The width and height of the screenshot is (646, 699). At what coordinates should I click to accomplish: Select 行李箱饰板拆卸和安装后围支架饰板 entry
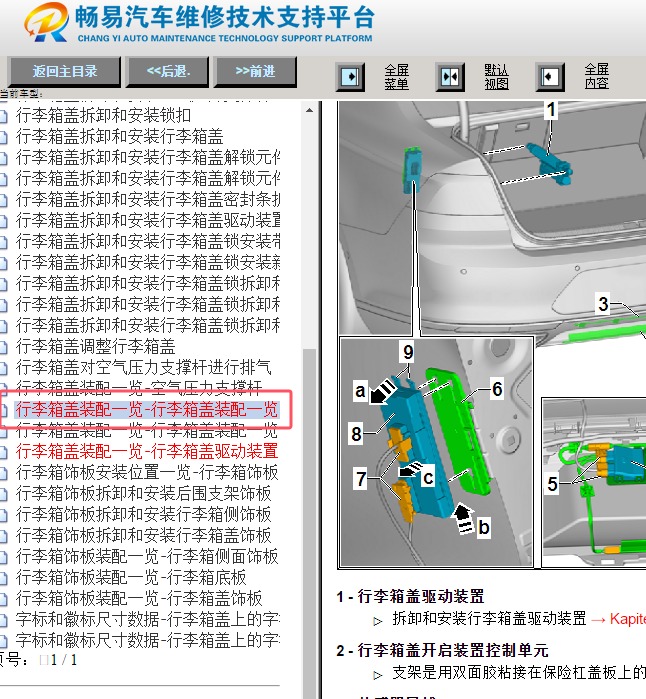coord(143,493)
